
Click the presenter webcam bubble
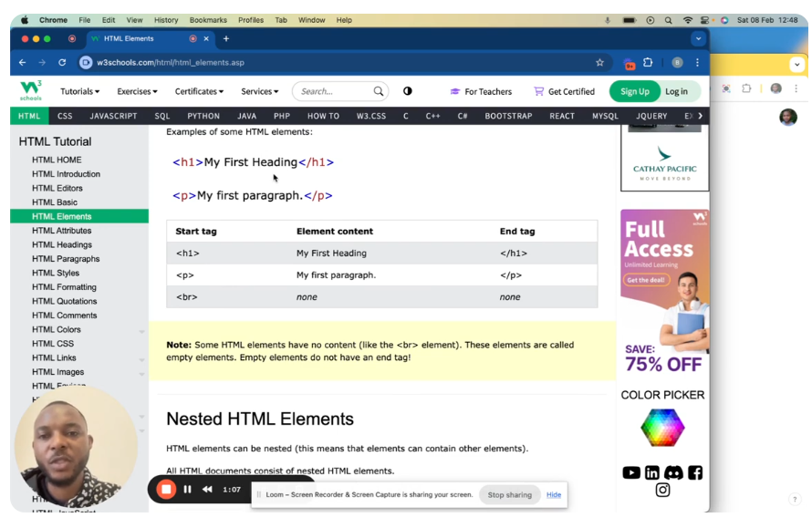point(76,447)
